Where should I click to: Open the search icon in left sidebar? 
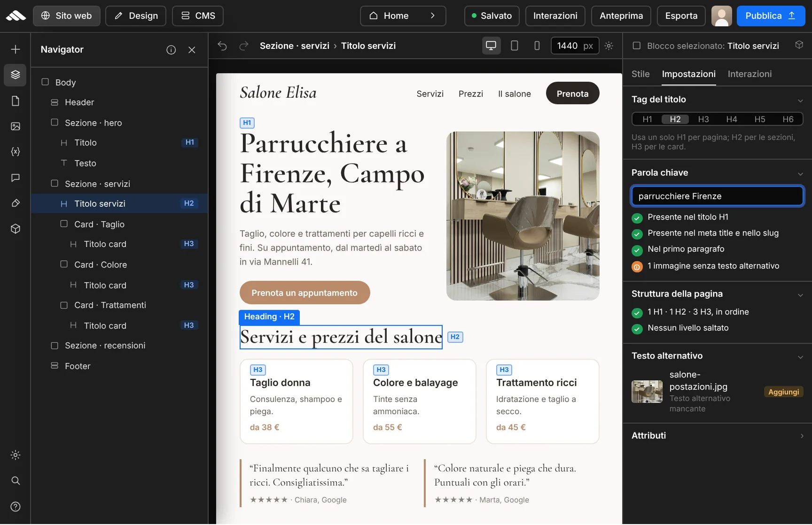click(16, 480)
